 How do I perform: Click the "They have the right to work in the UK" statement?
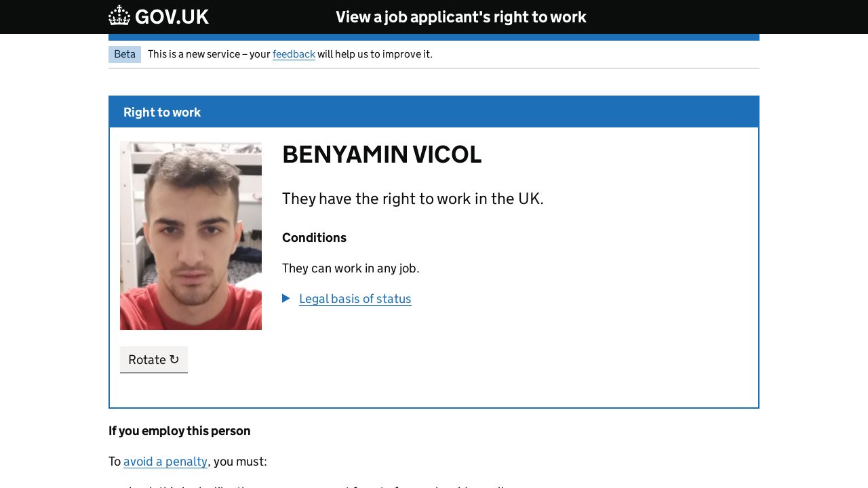pos(412,199)
